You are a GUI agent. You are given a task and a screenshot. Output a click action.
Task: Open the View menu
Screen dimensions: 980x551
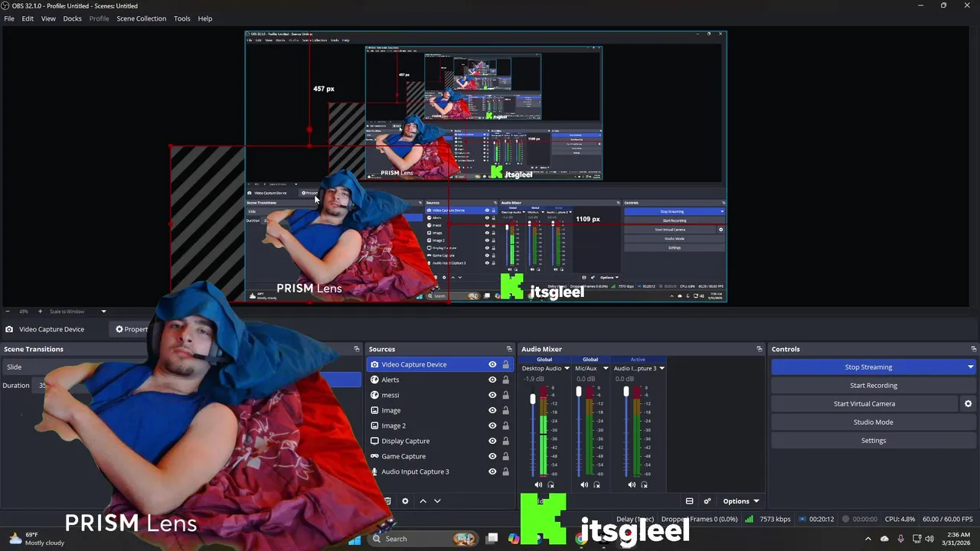click(x=48, y=18)
